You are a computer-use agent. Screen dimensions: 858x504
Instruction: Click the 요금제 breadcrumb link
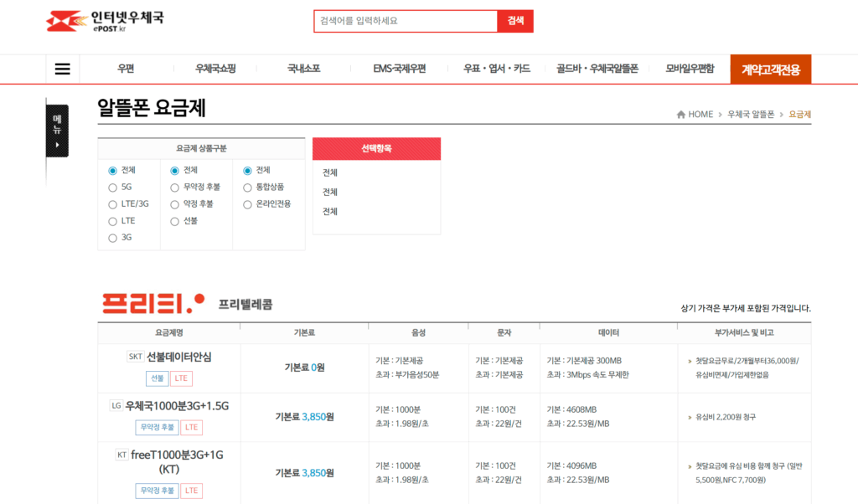(x=799, y=114)
